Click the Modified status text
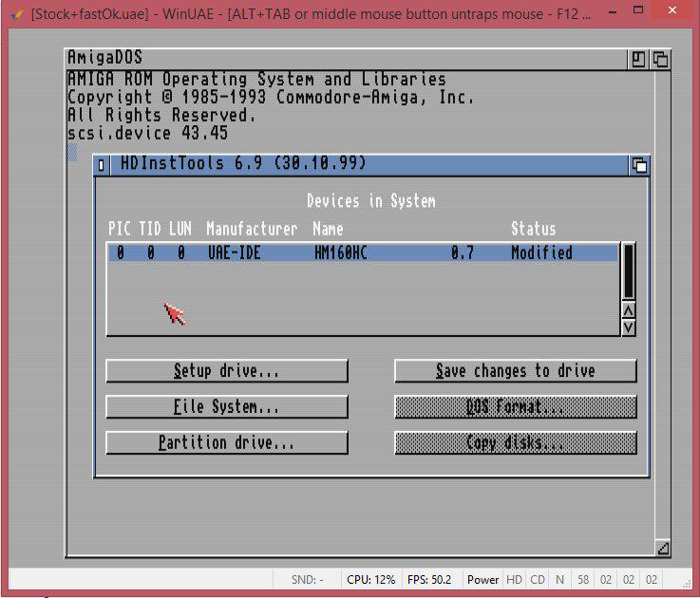The height and width of the screenshot is (598, 700). point(541,253)
